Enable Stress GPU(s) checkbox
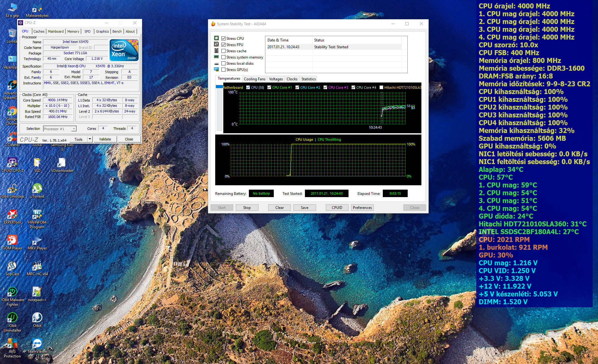Viewport: 598px width, 364px height. click(x=223, y=70)
